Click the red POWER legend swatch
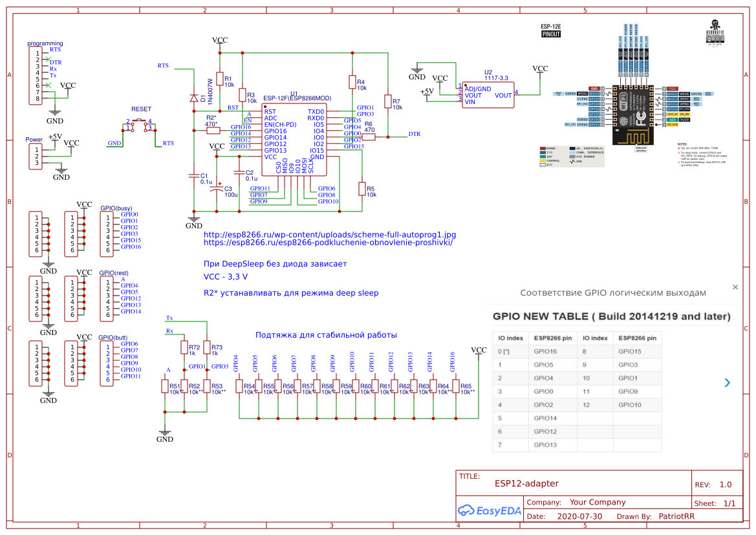This screenshot has height=535, width=756. (x=542, y=148)
